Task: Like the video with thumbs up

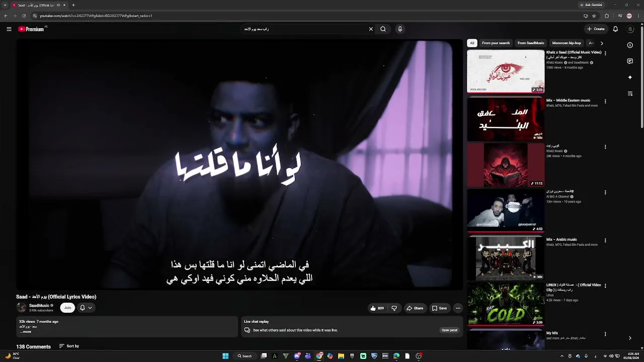Action: coord(377,308)
